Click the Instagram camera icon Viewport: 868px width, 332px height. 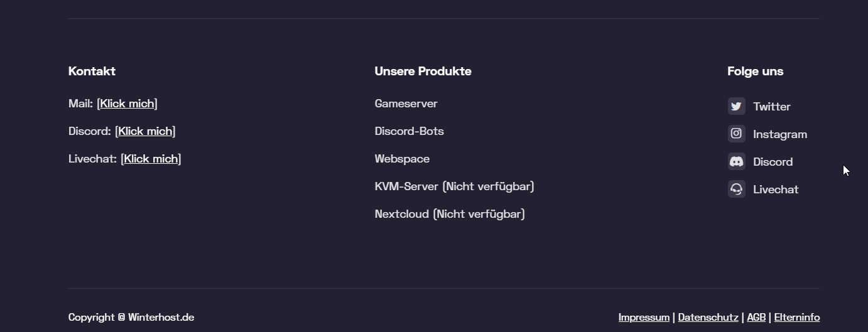[x=736, y=134]
